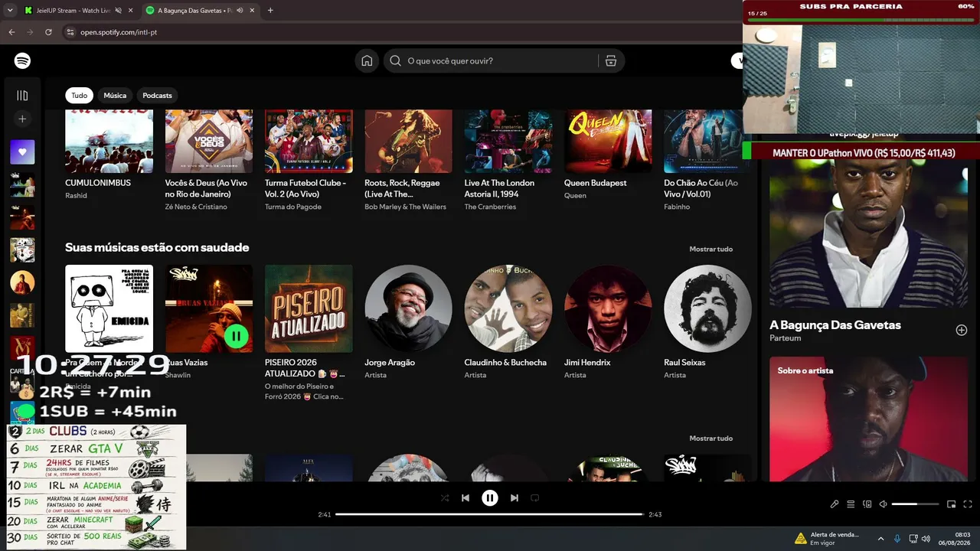Open A Bagunça Das Gavetas title link
Viewport: 980px width, 551px height.
pos(835,325)
